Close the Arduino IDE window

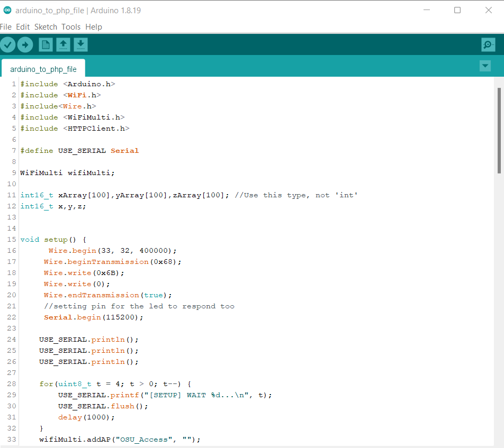(x=488, y=11)
